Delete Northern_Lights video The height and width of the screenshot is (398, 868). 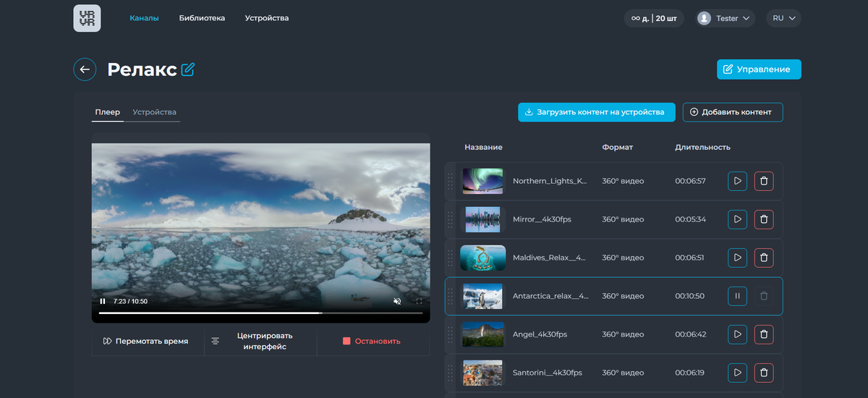coord(764,181)
